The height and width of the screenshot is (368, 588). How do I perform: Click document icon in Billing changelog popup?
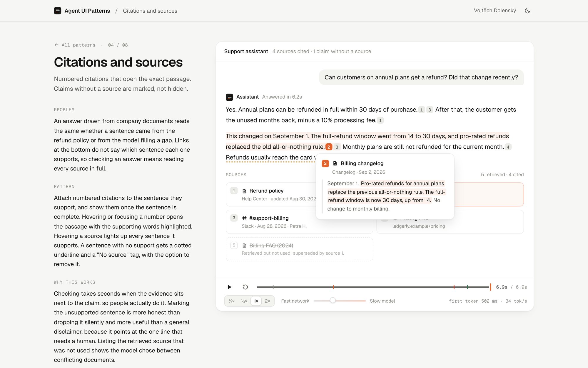click(x=335, y=163)
